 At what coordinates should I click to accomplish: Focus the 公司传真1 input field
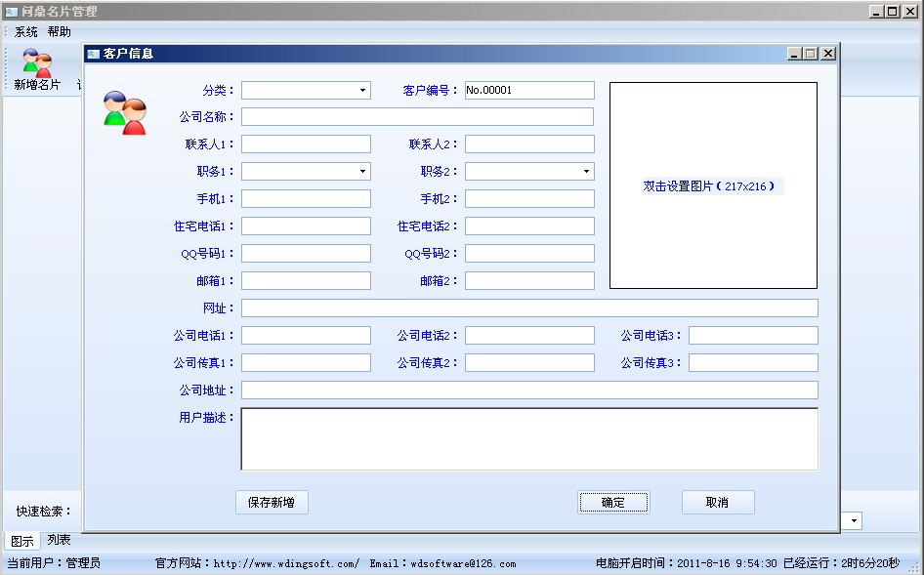click(x=306, y=363)
